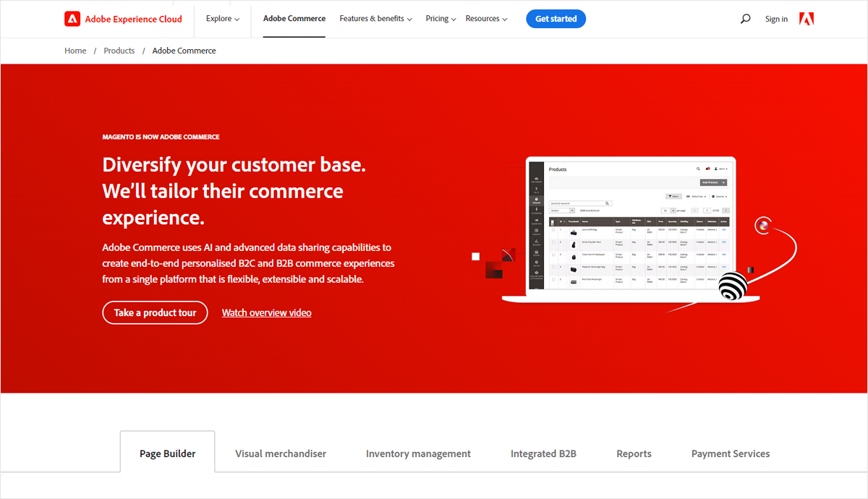The height and width of the screenshot is (499, 868).
Task: Open the Resources dropdown
Action: (486, 19)
